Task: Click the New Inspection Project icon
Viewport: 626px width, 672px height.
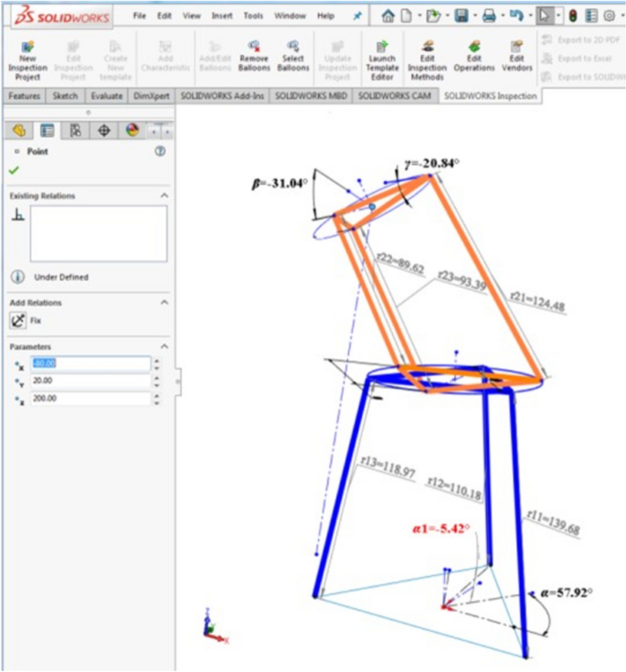Action: pyautogui.click(x=27, y=47)
